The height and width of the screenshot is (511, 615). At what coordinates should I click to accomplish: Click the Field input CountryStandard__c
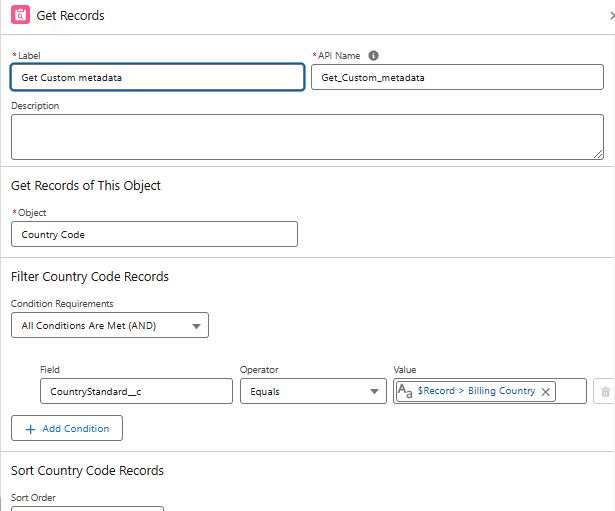(x=136, y=391)
